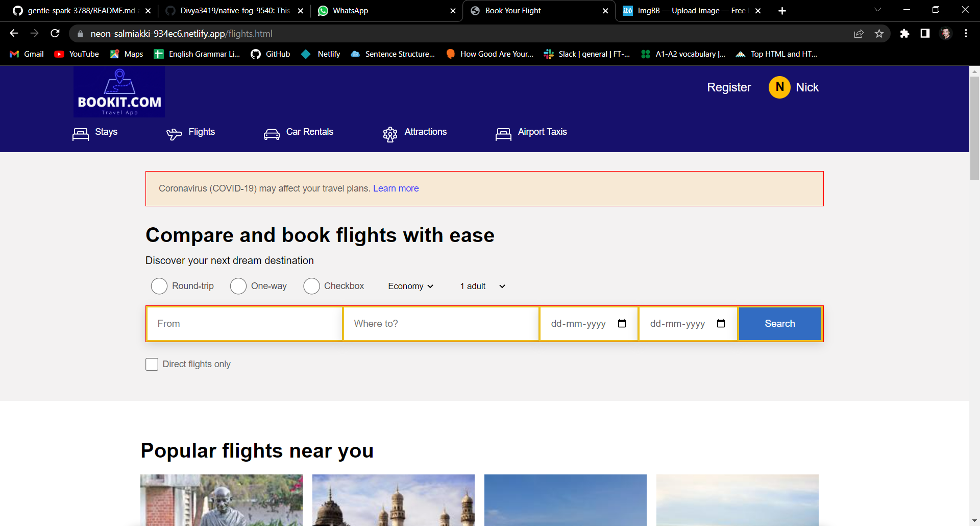Open the Charminar monument flight thumbnail
Viewport: 980px width, 526px height.
click(394, 500)
